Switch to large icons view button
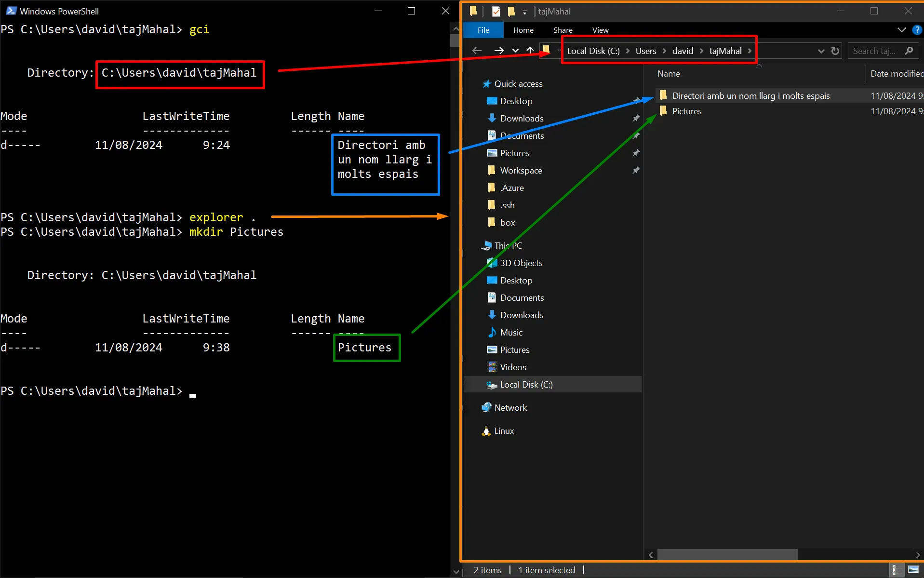Image resolution: width=924 pixels, height=578 pixels. pos(913,570)
